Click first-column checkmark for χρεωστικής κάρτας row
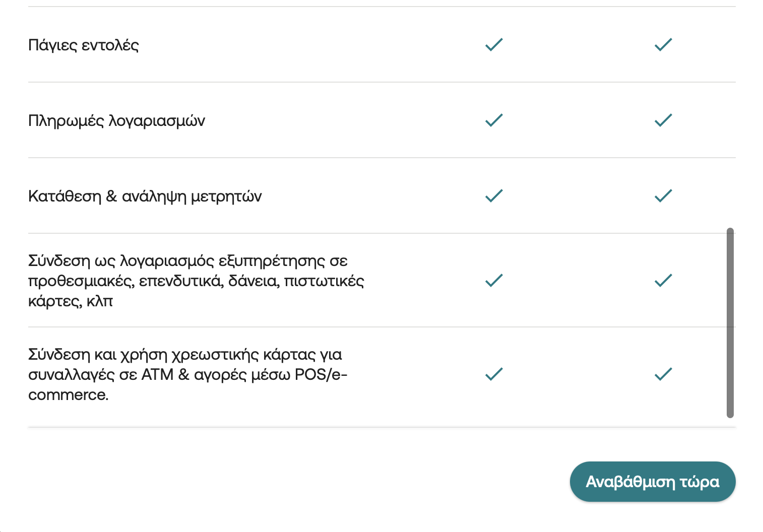 click(494, 374)
